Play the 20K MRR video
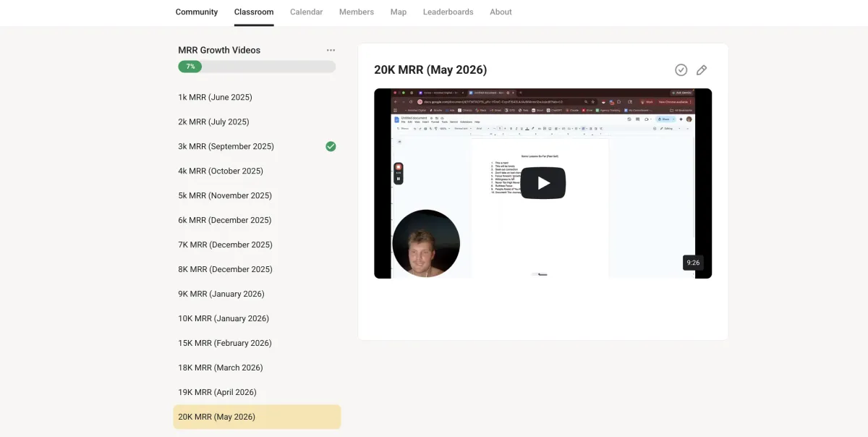The width and height of the screenshot is (868, 437). 542,183
